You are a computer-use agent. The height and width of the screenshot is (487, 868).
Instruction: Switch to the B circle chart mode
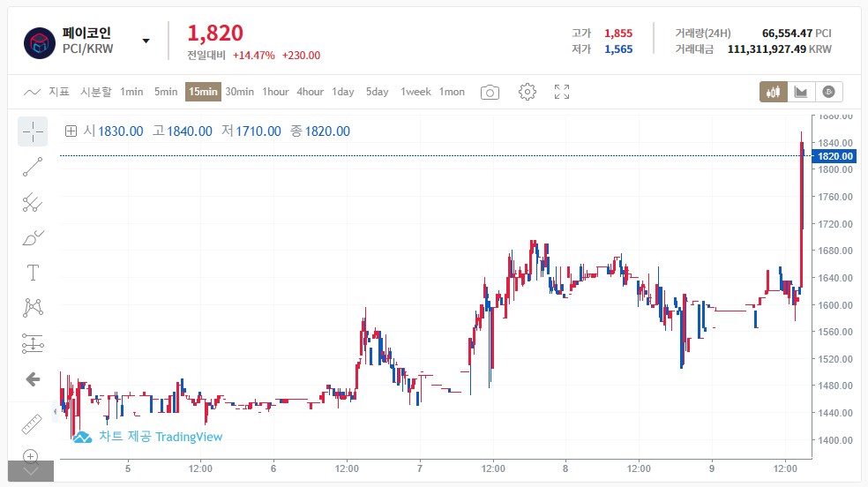tap(828, 92)
